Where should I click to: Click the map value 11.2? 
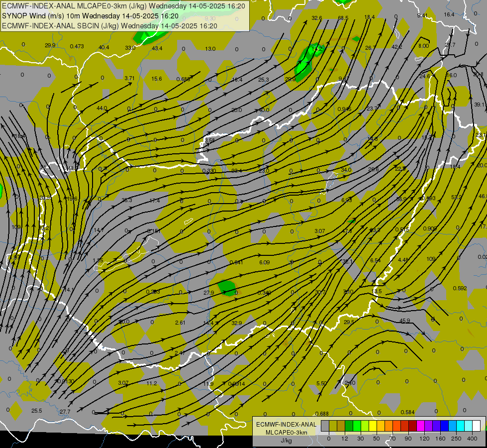tap(152, 383)
